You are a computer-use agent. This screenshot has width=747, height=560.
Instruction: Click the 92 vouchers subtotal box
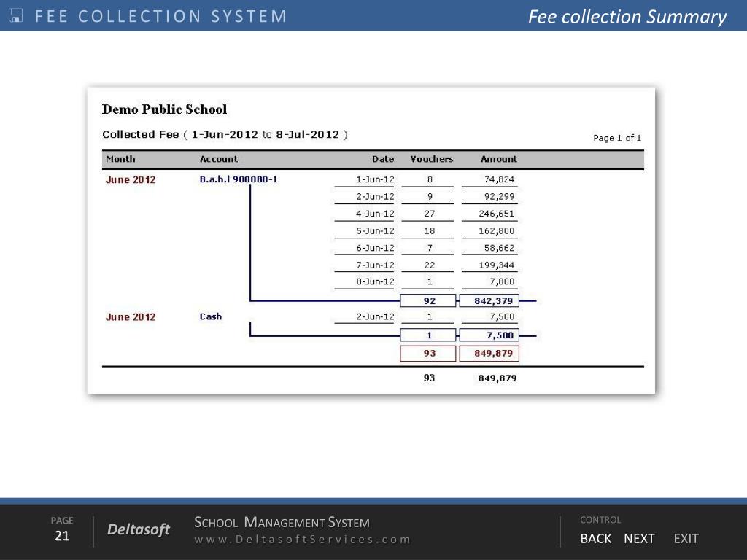pyautogui.click(x=427, y=300)
